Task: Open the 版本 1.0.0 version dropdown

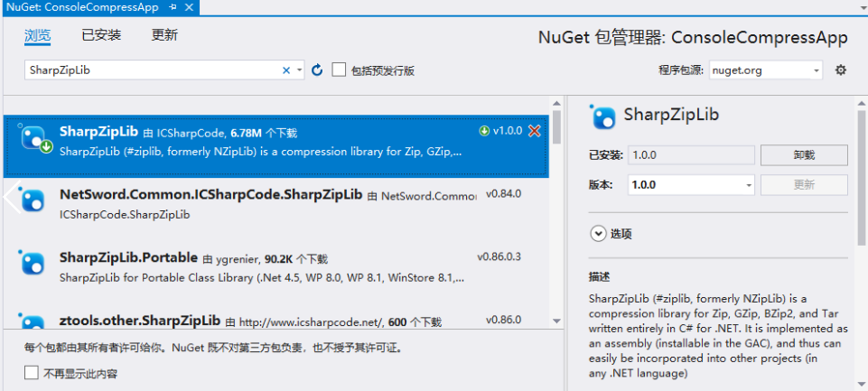Action: tap(691, 185)
